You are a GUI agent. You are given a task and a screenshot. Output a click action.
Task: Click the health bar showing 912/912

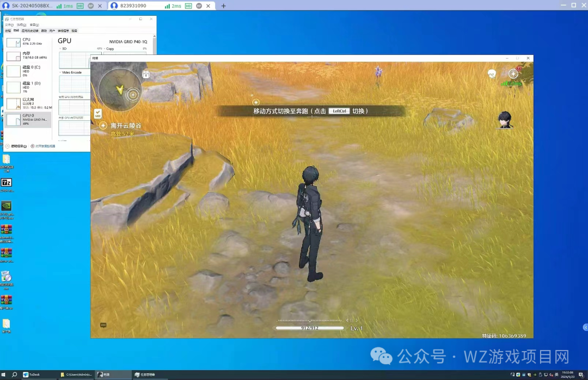coord(309,328)
